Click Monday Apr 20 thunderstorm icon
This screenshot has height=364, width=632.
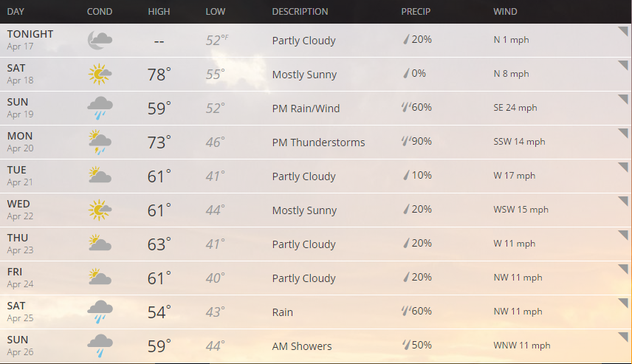(100, 142)
